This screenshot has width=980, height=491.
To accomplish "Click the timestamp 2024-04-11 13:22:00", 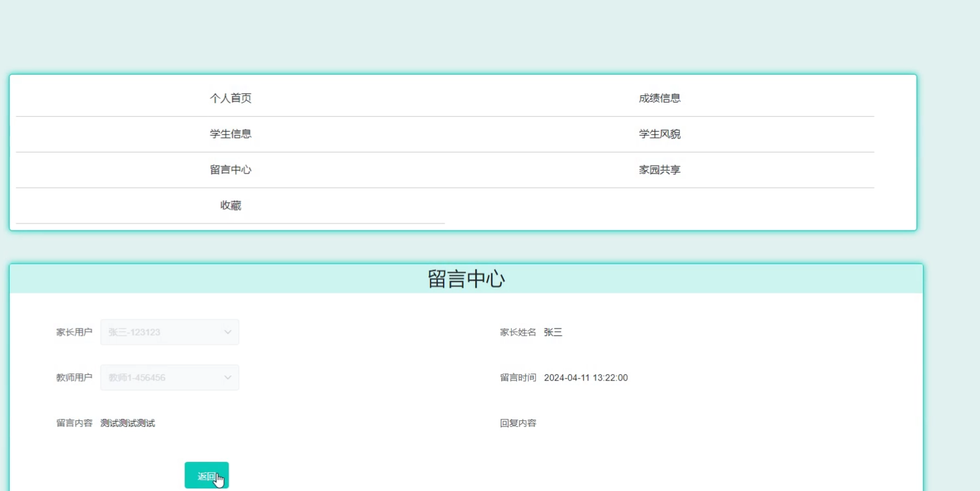I will coord(586,377).
